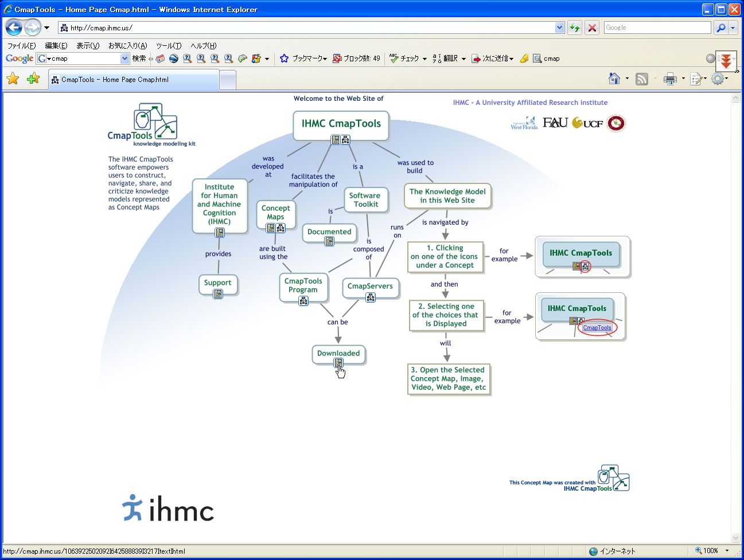Click the West Florida university logo

pyautogui.click(x=524, y=123)
